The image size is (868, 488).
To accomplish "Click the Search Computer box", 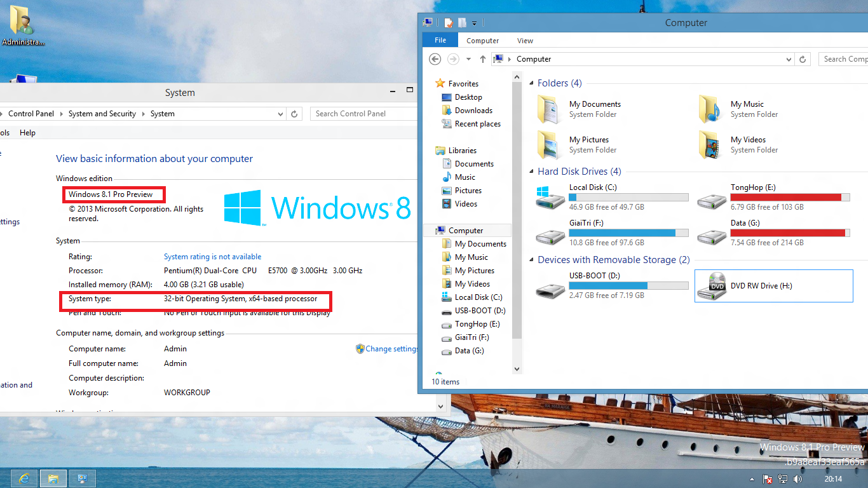I will click(x=843, y=59).
